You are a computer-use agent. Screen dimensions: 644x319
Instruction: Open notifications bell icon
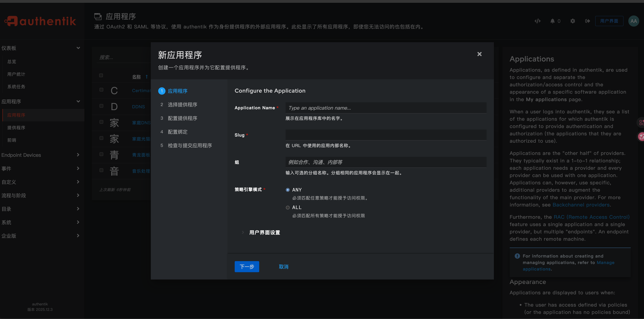pos(552,21)
